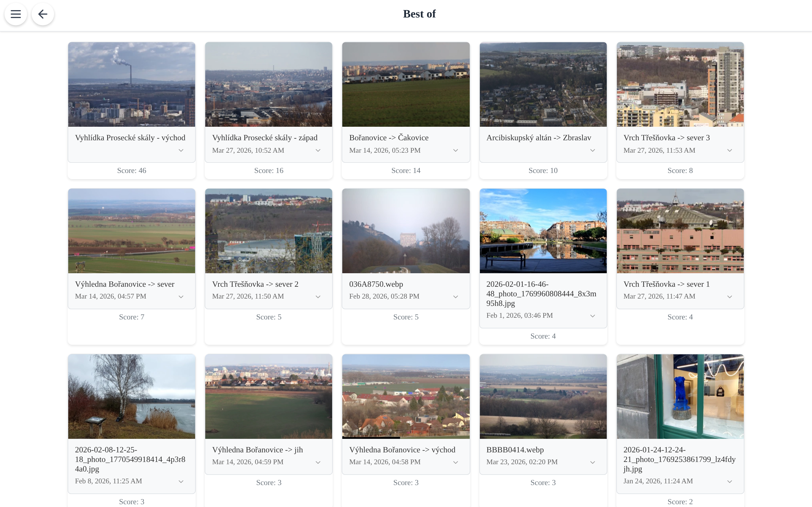Expand the Vrch Třešňovka -> sever 3 chevron
The width and height of the screenshot is (812, 507).
pos(729,151)
